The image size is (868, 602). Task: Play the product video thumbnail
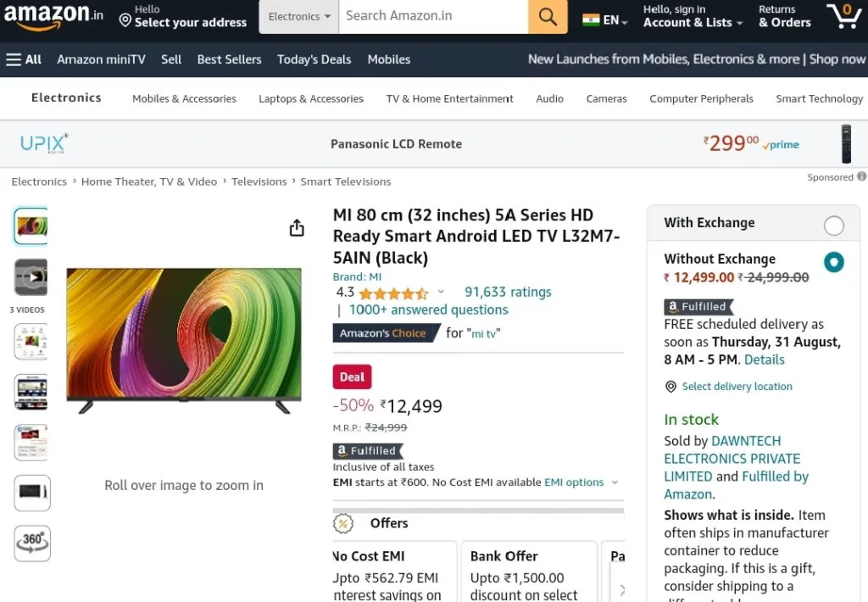pos(31,277)
